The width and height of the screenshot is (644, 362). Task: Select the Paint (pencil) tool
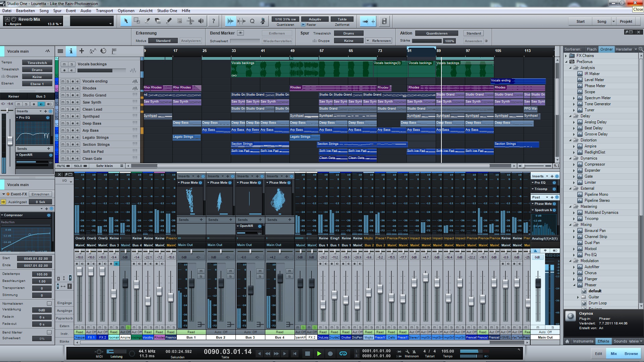coord(169,21)
